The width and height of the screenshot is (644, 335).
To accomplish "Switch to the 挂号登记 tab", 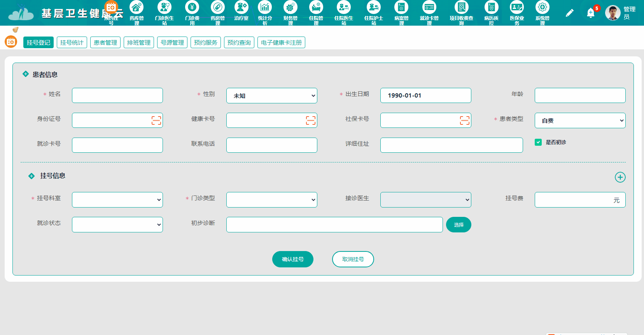I will coord(38,42).
